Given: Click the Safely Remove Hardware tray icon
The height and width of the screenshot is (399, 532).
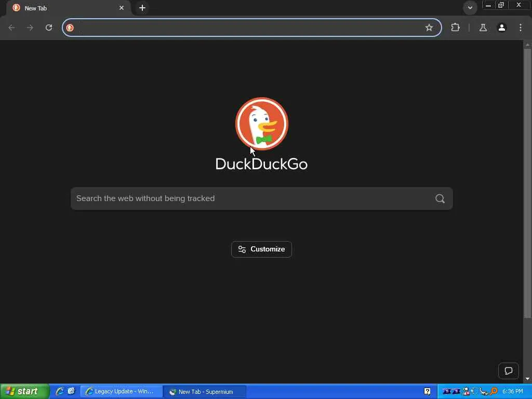Looking at the screenshot, I should pos(484,392).
